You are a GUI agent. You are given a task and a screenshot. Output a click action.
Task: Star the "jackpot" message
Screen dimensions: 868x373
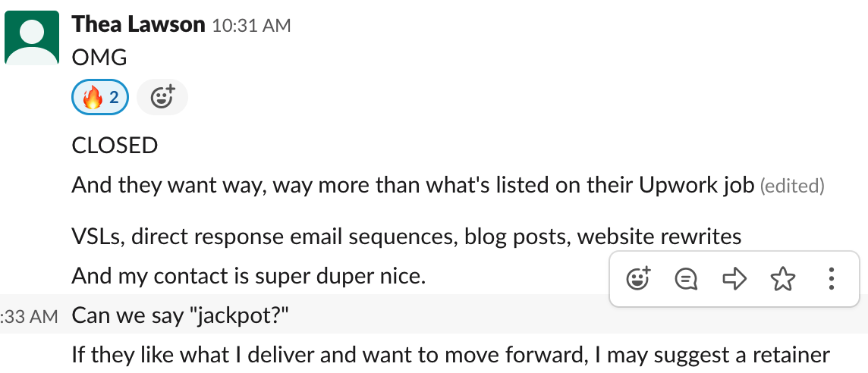783,278
